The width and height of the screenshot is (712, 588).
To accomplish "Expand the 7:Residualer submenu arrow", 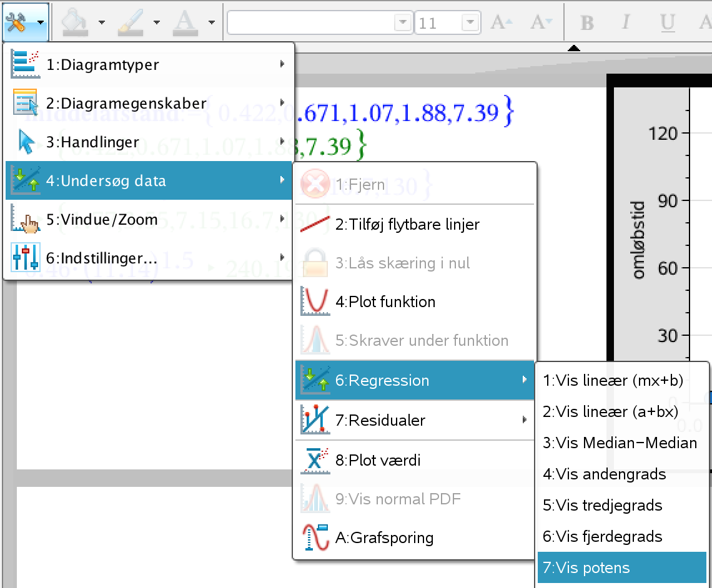I will [x=525, y=419].
